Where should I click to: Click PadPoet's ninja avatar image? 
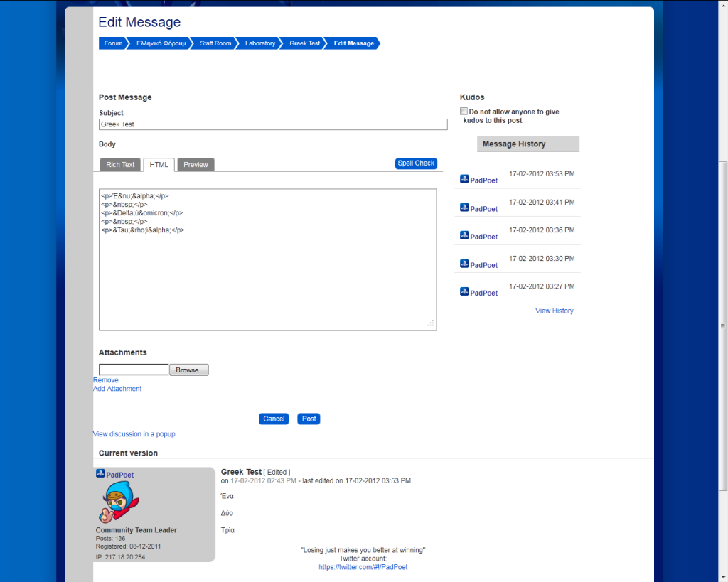click(x=118, y=502)
